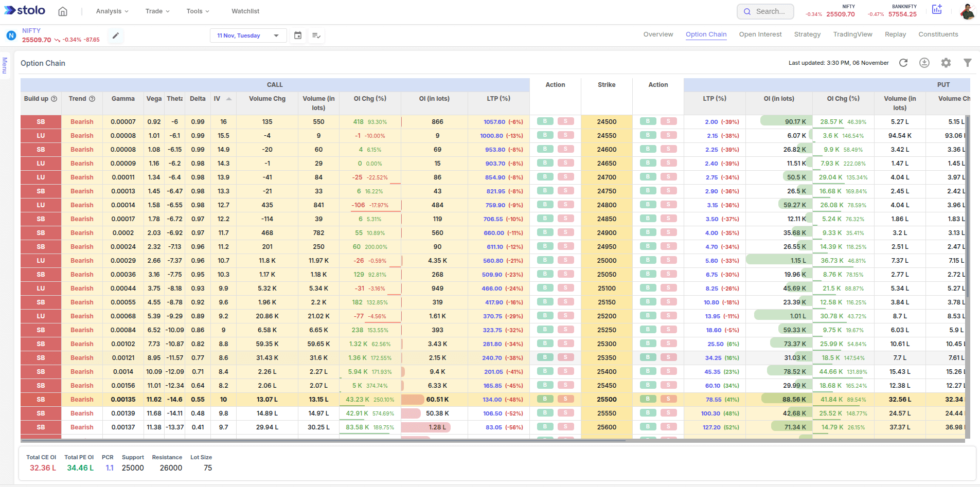Click the home icon in top navigation
The width and height of the screenshot is (980, 487).
pos(63,11)
